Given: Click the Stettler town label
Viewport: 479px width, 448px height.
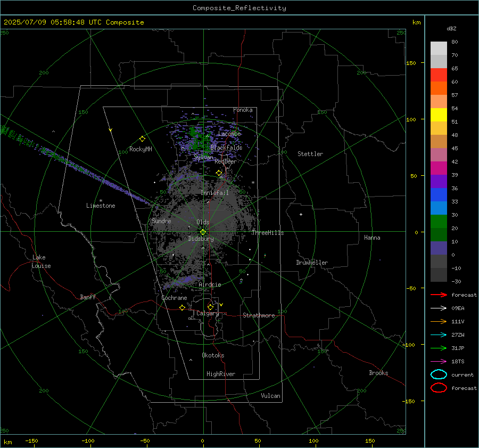Looking at the screenshot, I should pos(310,154).
